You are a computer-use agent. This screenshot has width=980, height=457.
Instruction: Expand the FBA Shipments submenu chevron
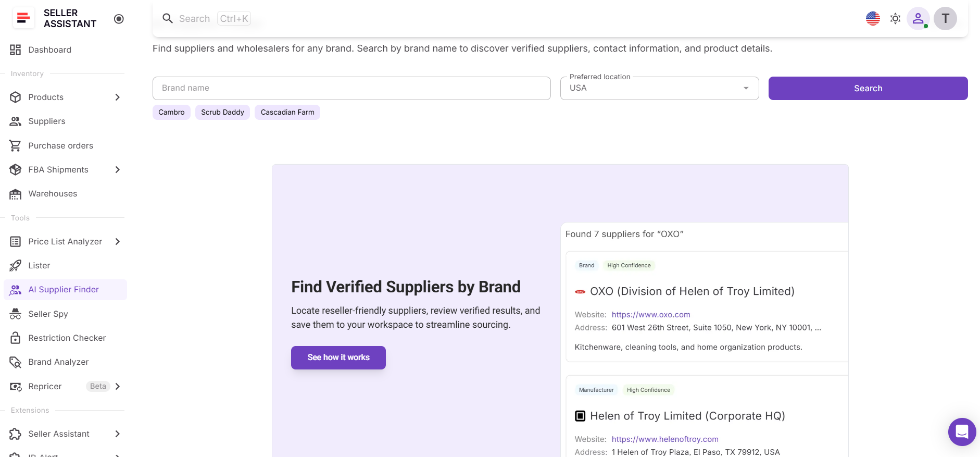pos(117,169)
